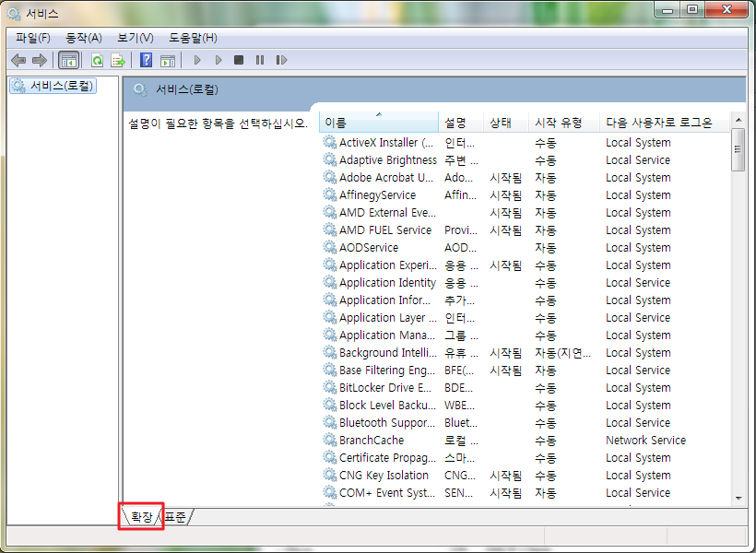Image resolution: width=756 pixels, height=553 pixels.
Task: Sort by 다음 사용자로 로그온 column header
Action: pos(664,123)
